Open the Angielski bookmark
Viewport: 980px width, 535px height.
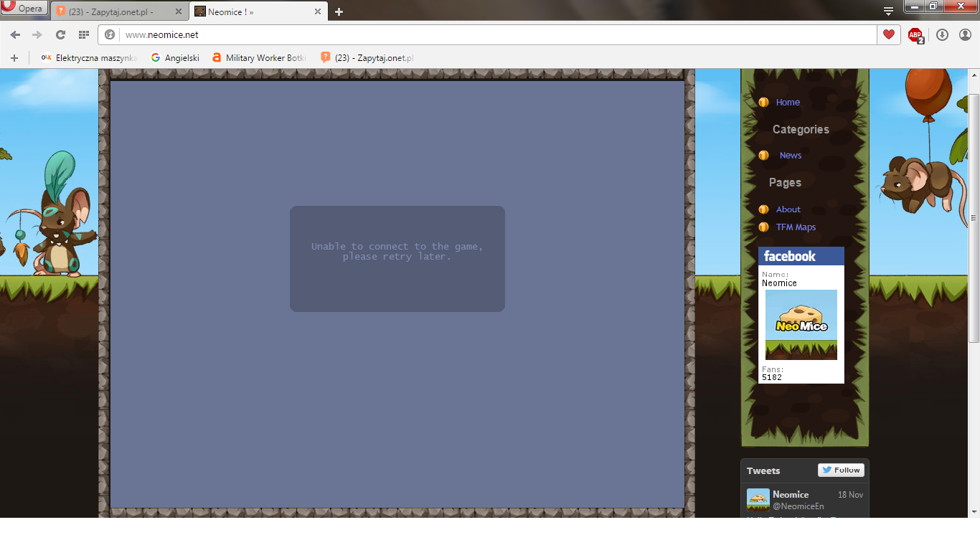(x=175, y=58)
